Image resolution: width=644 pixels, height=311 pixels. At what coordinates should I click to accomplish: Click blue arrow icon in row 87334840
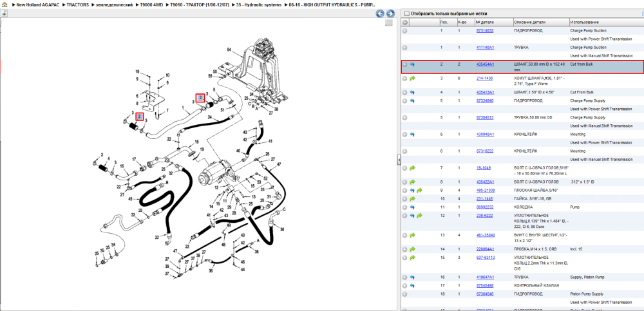412,100
